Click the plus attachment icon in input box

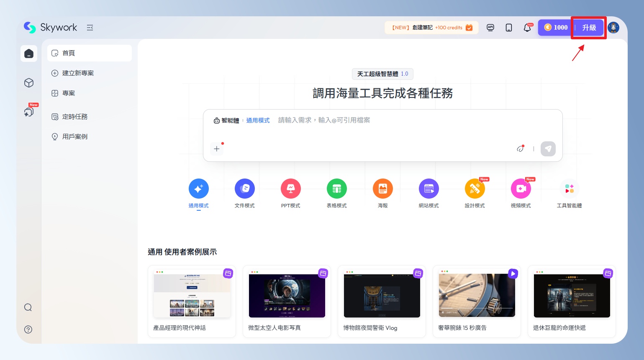[217, 149]
